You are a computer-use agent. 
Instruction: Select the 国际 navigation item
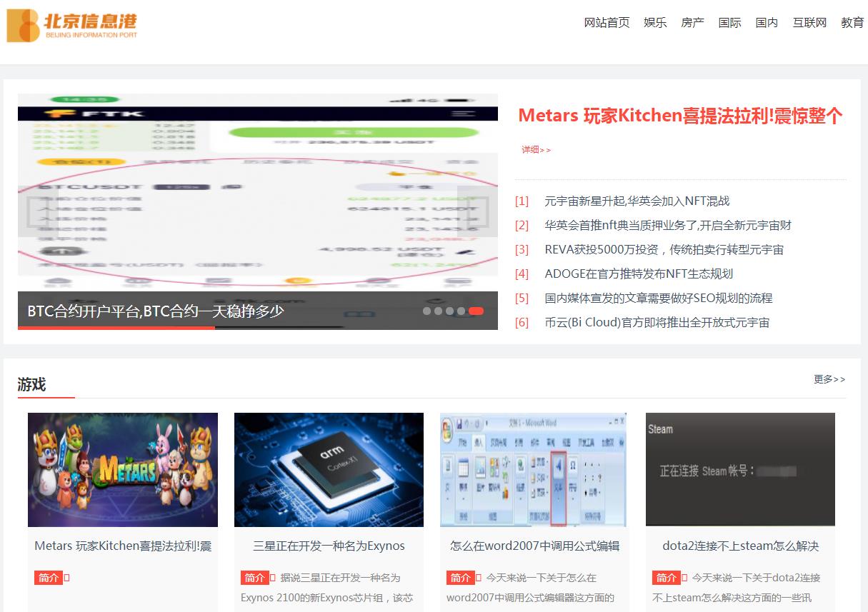[729, 22]
